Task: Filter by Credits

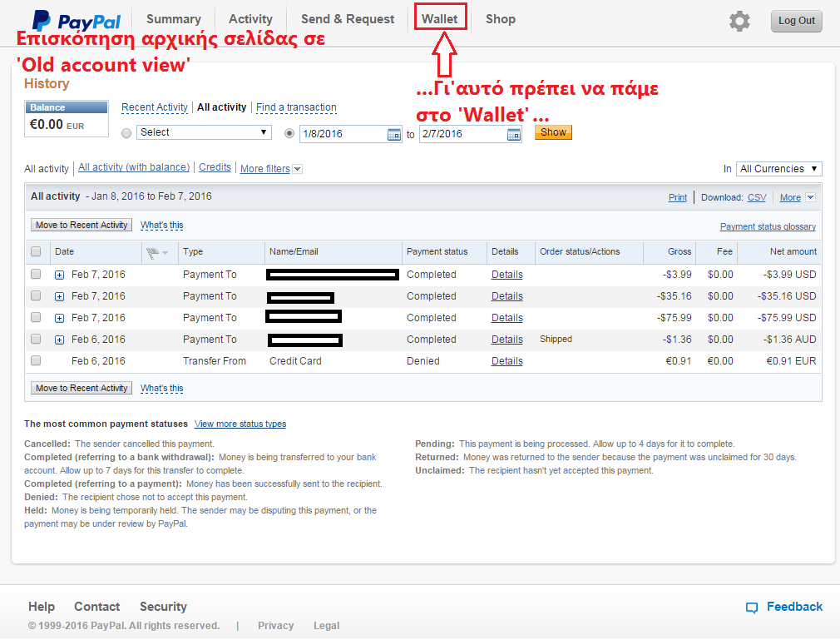Action: (215, 167)
